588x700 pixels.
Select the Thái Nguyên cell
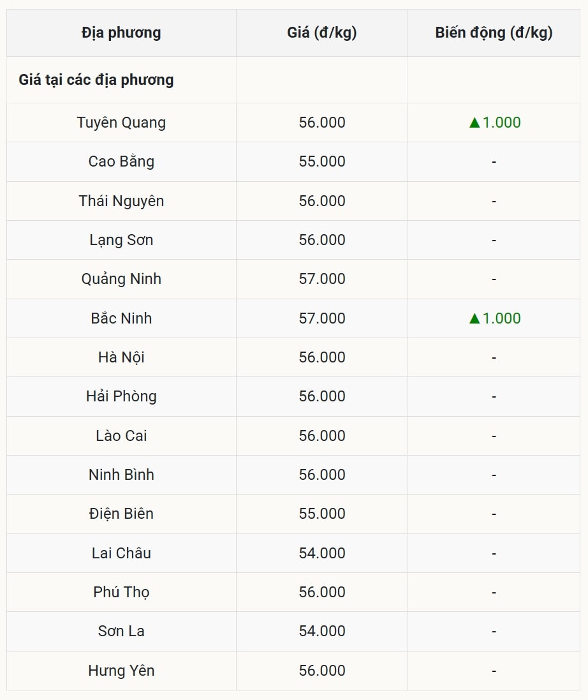(121, 201)
